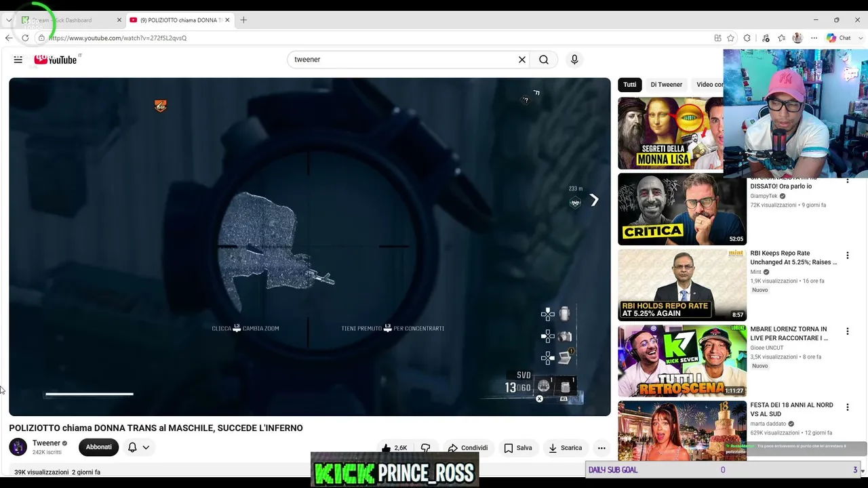Like the video showing 2,6K likes
Viewport: 868px width, 488px height.
click(394, 448)
